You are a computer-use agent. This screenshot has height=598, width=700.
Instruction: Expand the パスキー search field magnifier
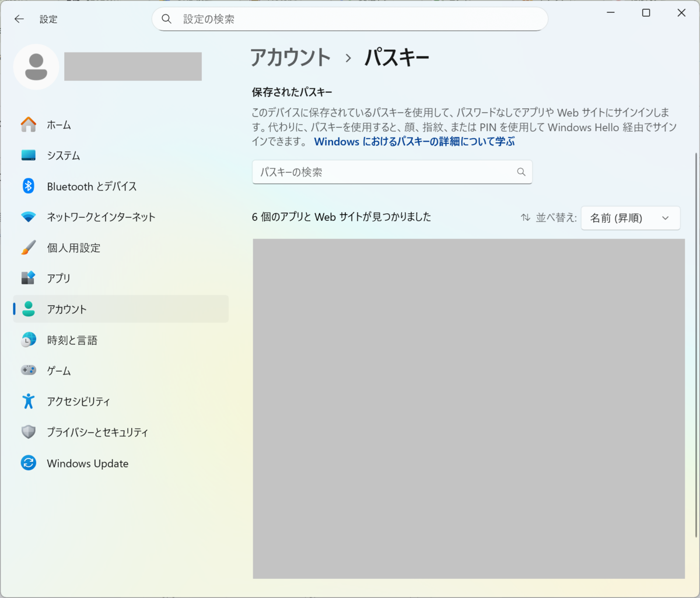click(x=521, y=172)
